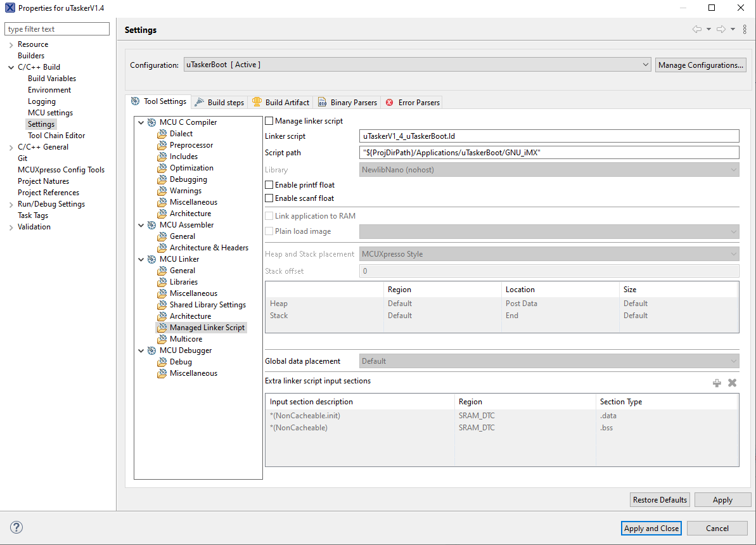Enable the scanf float checkbox
756x545 pixels.
coord(269,198)
